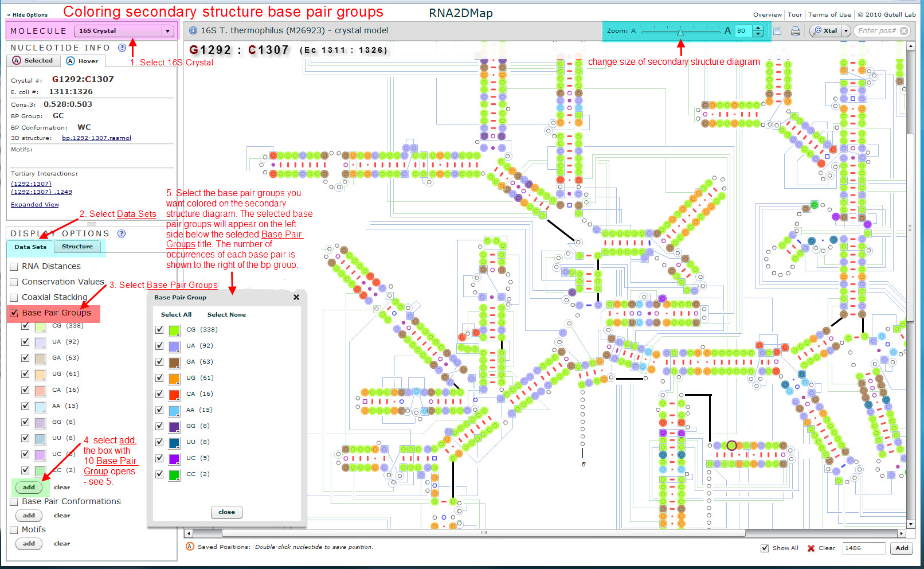The height and width of the screenshot is (569, 924).
Task: Switch to the Hover tab
Action: 83,61
